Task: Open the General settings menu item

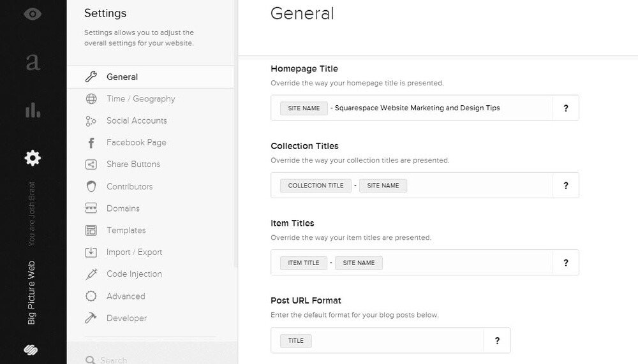Action: 151,77
